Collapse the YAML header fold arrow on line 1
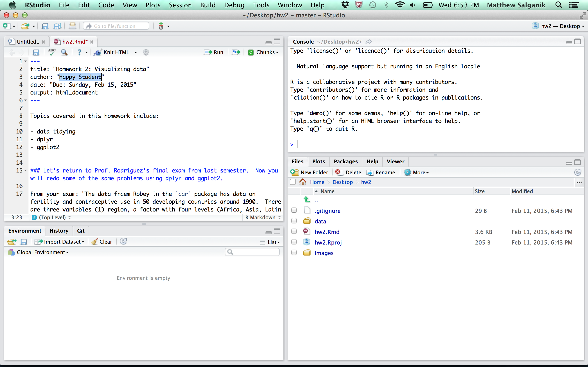This screenshot has height=367, width=588. [x=25, y=61]
